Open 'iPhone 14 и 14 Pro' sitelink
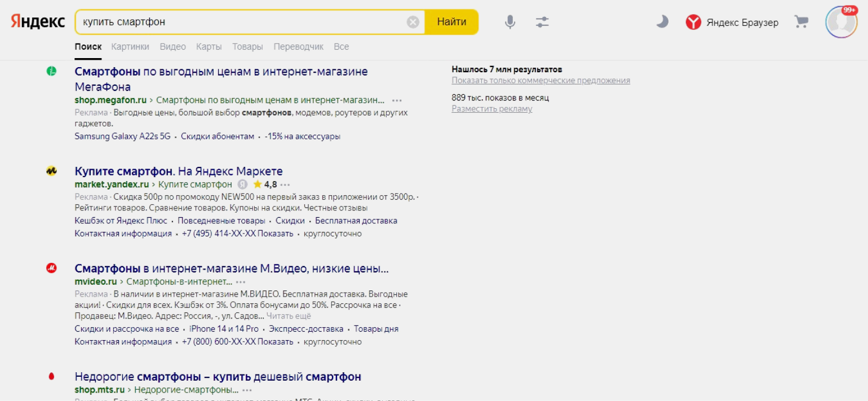 click(224, 329)
